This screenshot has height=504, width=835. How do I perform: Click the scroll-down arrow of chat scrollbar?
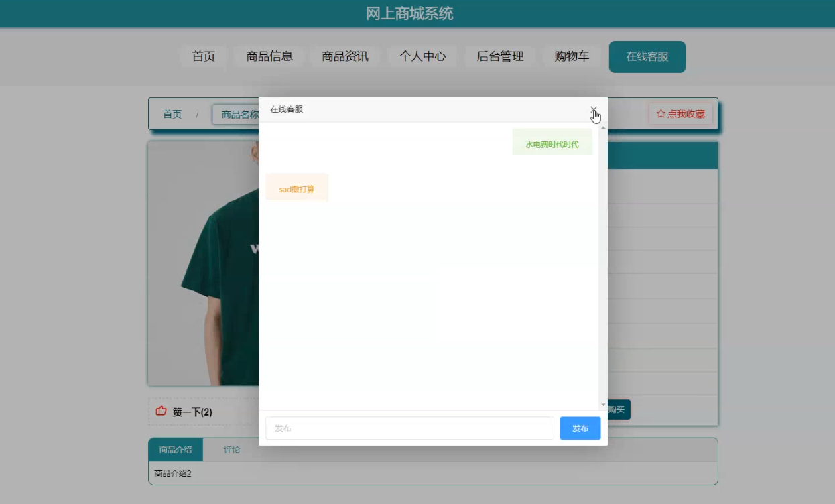603,405
